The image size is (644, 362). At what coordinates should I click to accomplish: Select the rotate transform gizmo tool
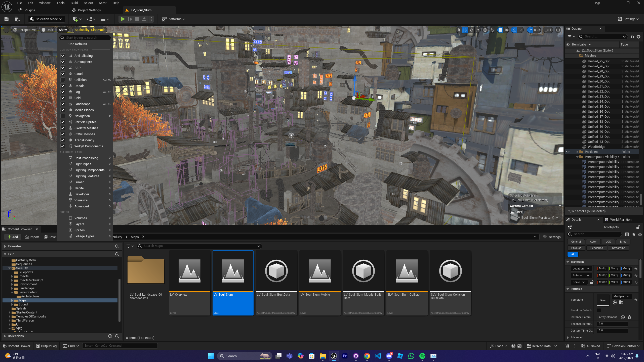(471, 30)
